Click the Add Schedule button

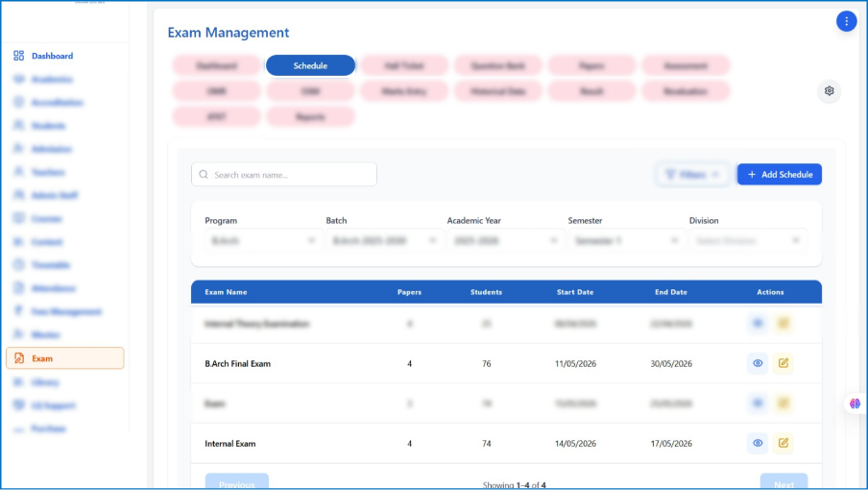pyautogui.click(x=780, y=175)
